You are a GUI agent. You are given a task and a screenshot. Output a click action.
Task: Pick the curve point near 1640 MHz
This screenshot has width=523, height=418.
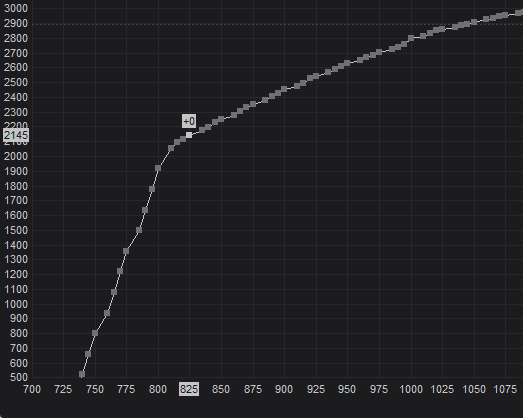point(145,210)
